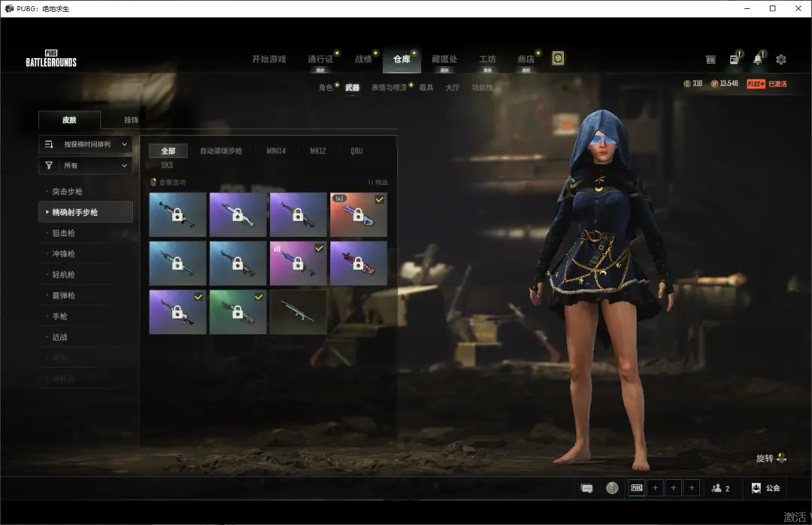Click the orange PLUS+ badge
Screen dimensions: 812x525
[756, 84]
